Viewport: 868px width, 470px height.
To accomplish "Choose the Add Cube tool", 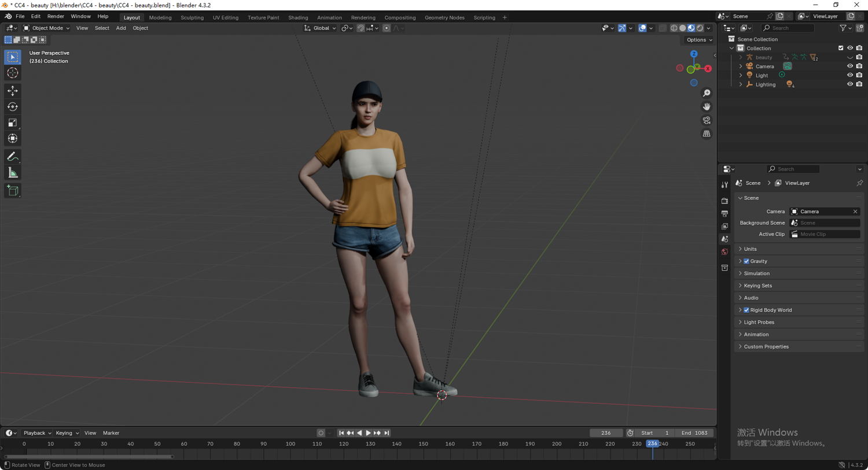I will point(13,190).
